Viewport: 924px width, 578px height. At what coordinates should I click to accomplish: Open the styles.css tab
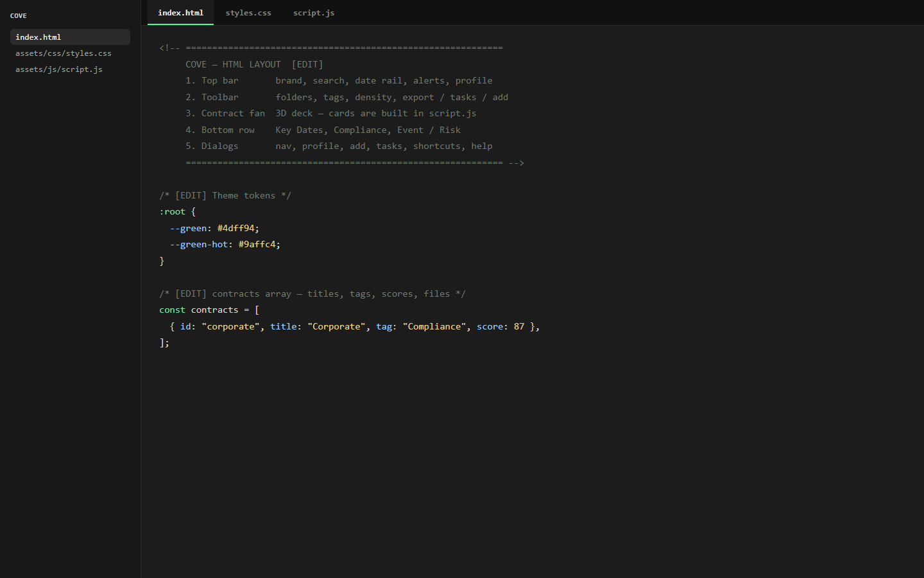pyautogui.click(x=248, y=13)
